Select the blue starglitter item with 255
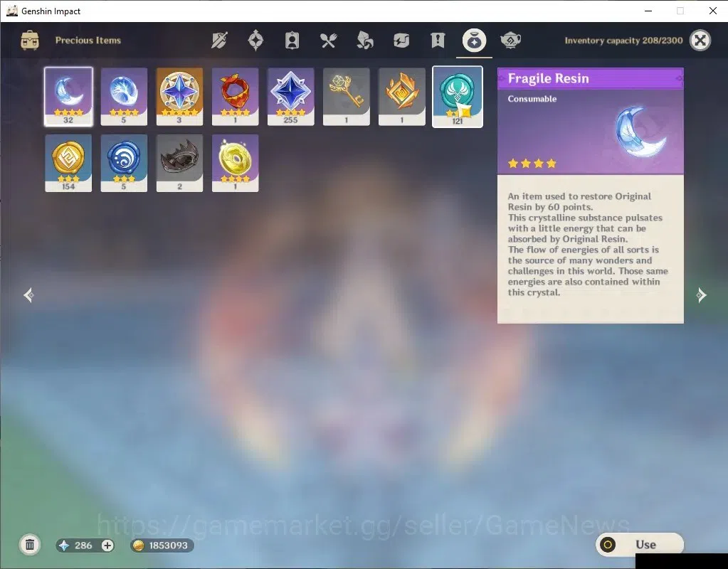This screenshot has width=728, height=569. [x=290, y=97]
